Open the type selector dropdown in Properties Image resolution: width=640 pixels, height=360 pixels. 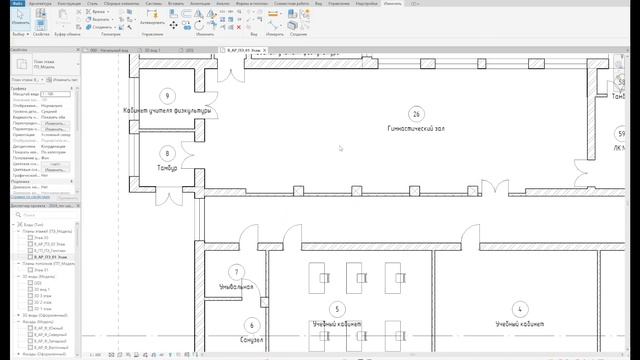click(78, 64)
